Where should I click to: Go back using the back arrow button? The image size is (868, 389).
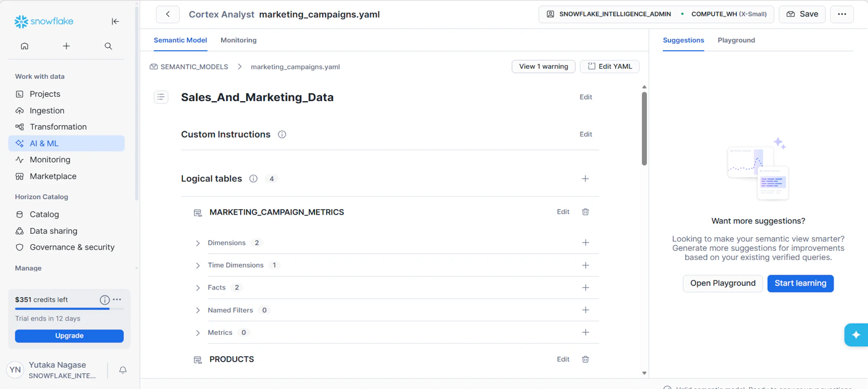click(168, 14)
